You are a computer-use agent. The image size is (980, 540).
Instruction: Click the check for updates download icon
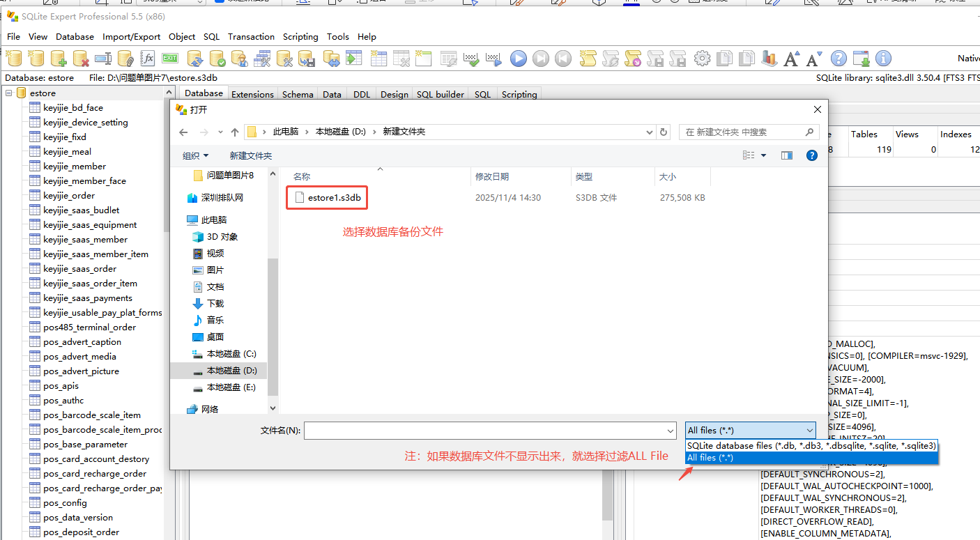tap(861, 59)
